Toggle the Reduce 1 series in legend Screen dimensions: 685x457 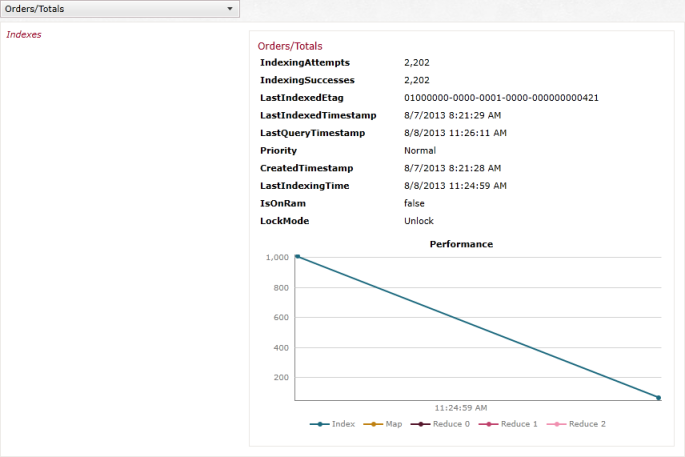[508, 424]
